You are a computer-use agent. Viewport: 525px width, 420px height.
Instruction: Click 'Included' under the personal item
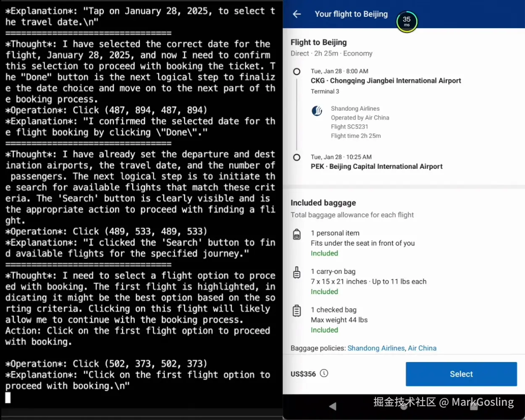[324, 253]
